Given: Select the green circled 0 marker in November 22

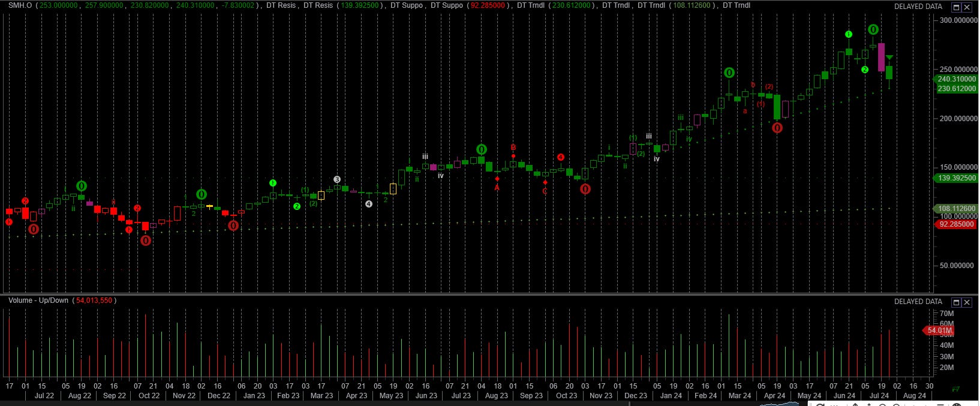Looking at the screenshot, I should point(202,194).
